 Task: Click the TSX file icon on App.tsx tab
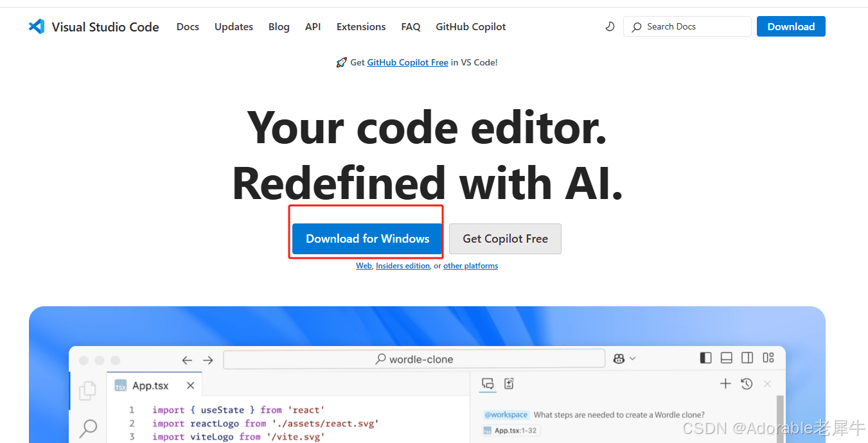tap(120, 385)
